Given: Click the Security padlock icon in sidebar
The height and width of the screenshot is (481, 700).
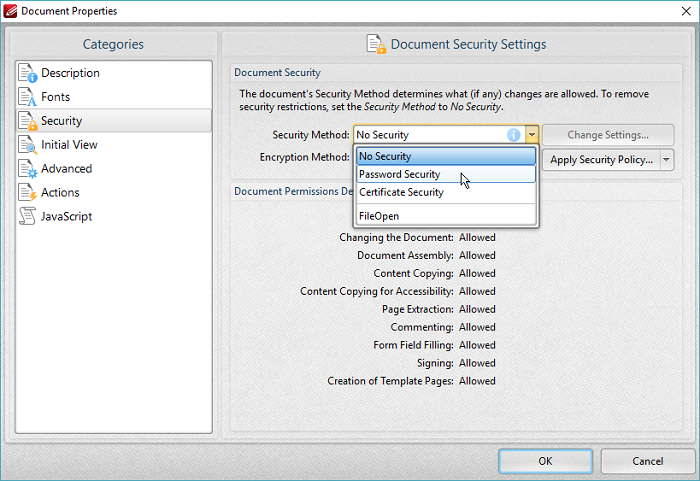Looking at the screenshot, I should [28, 121].
